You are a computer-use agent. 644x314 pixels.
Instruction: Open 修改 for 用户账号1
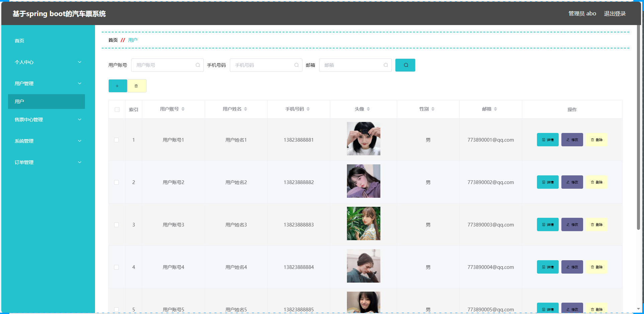[572, 140]
